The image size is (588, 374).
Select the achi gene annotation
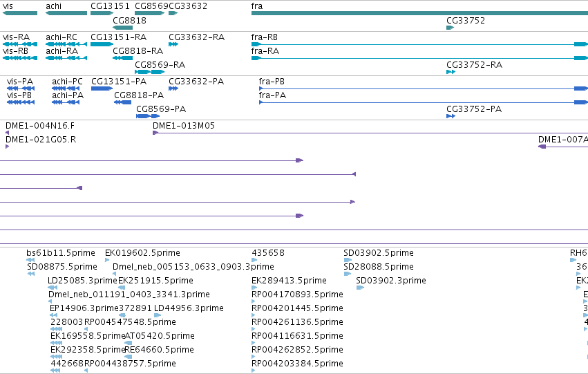tap(66, 13)
